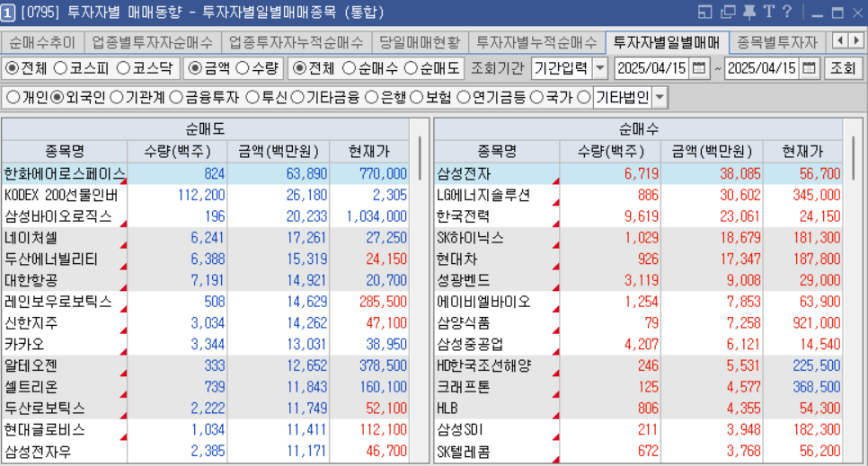Click 삼양식품 stock row

[638, 323]
